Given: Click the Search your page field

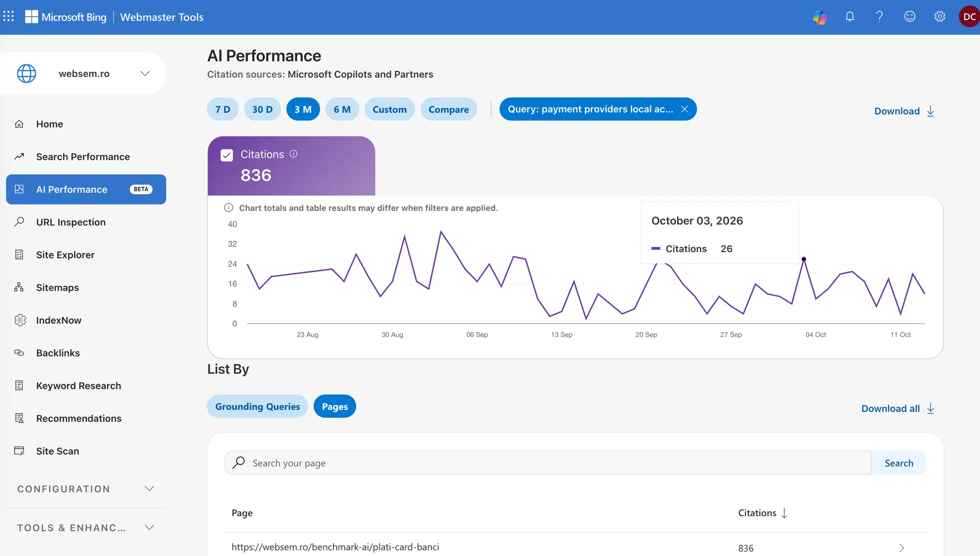Looking at the screenshot, I should click(x=548, y=463).
